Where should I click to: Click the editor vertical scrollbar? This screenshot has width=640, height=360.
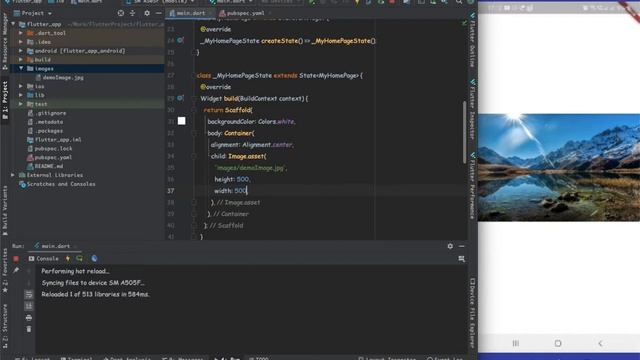coord(464,132)
